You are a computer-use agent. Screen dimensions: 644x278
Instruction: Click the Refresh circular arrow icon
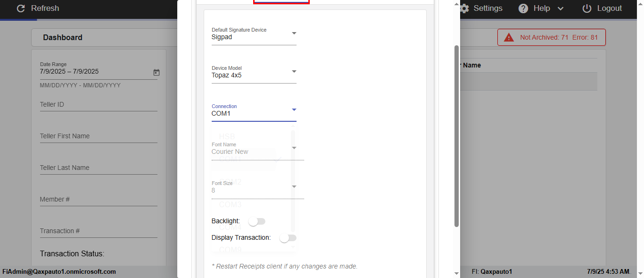tap(20, 8)
